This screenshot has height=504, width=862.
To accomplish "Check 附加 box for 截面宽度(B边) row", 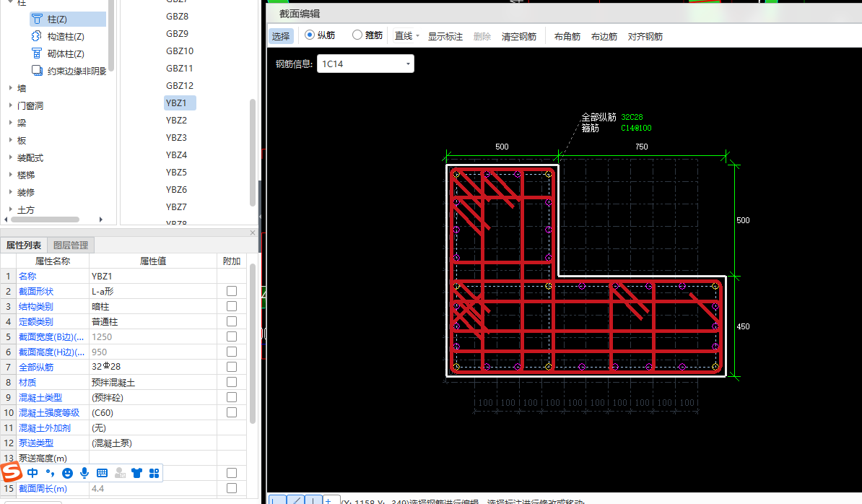I will [x=232, y=336].
